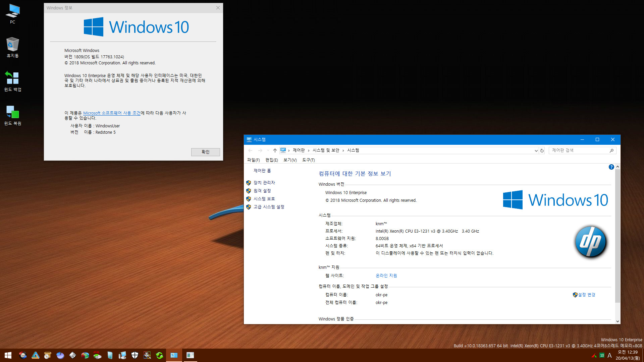644x362 pixels.
Task: Go to 제어판 홈 link
Action: point(262,171)
